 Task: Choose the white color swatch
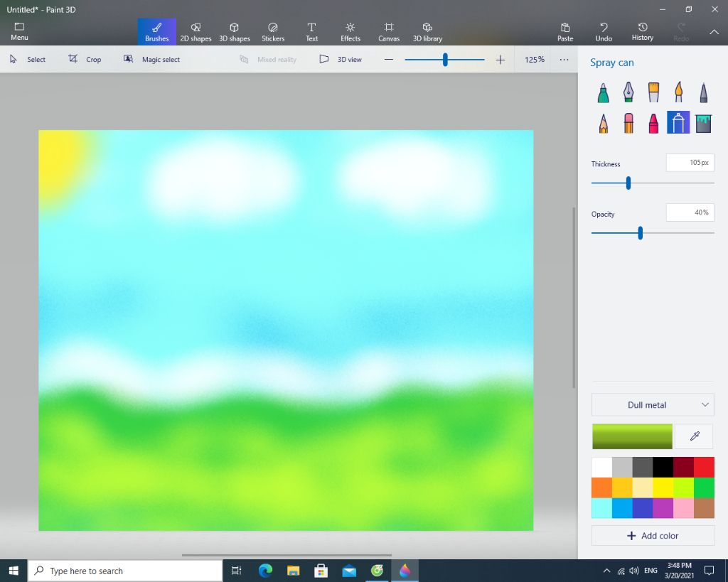click(x=601, y=468)
